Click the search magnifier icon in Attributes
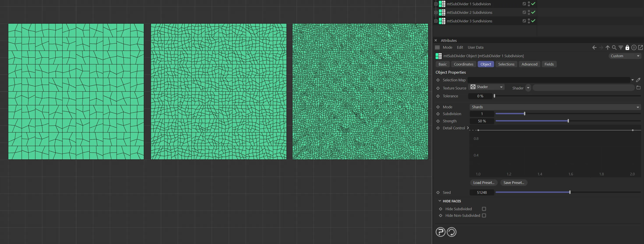This screenshot has height=244, width=644. tap(614, 48)
